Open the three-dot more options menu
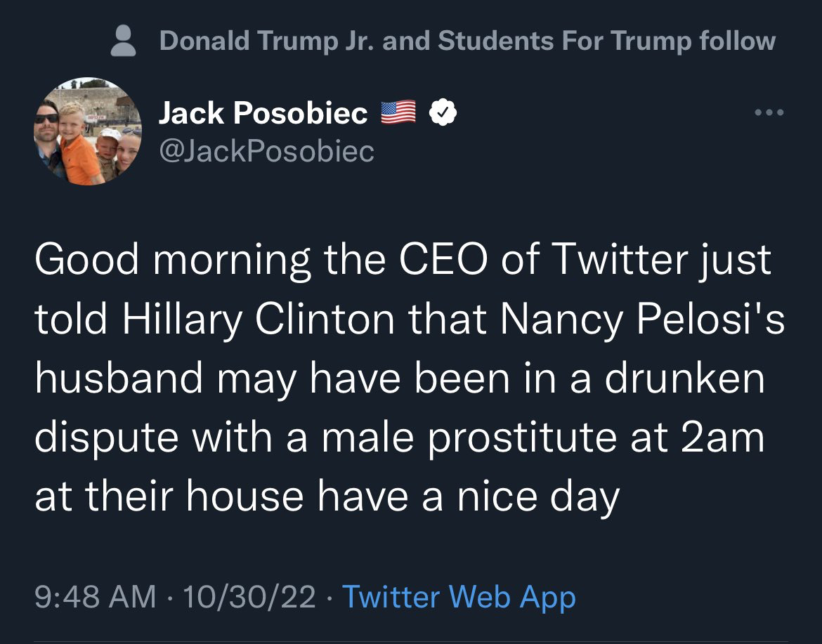 [769, 112]
